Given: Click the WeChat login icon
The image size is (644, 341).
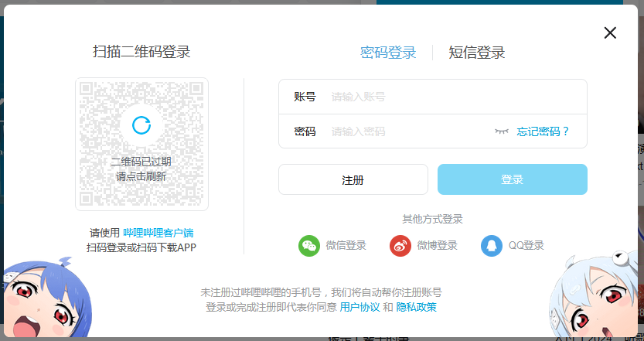Looking at the screenshot, I should coord(309,246).
